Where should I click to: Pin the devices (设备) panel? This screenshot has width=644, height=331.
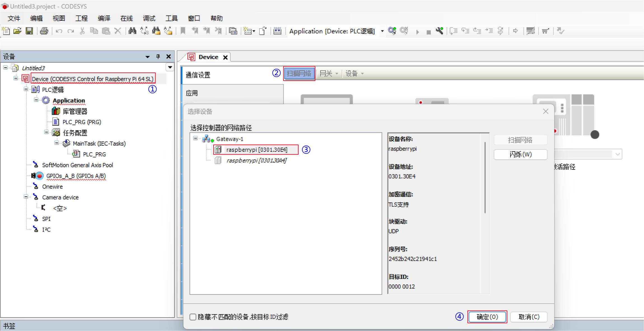pos(158,57)
